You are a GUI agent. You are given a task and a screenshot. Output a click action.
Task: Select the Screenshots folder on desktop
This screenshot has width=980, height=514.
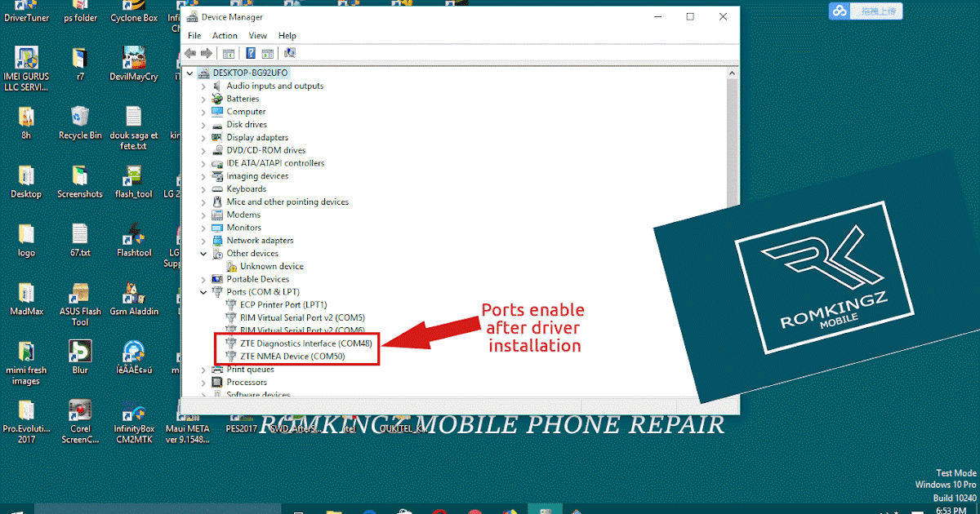[80, 181]
